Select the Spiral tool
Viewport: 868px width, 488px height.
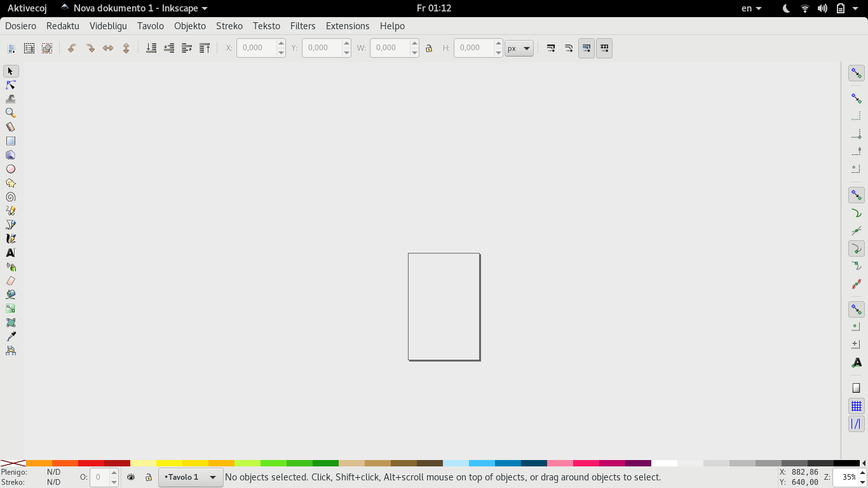pyautogui.click(x=11, y=197)
